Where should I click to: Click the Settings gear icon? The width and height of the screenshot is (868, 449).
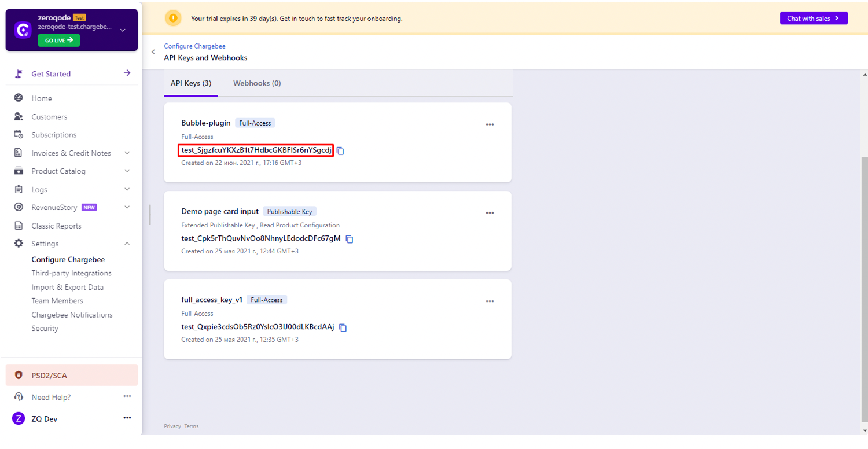19,243
